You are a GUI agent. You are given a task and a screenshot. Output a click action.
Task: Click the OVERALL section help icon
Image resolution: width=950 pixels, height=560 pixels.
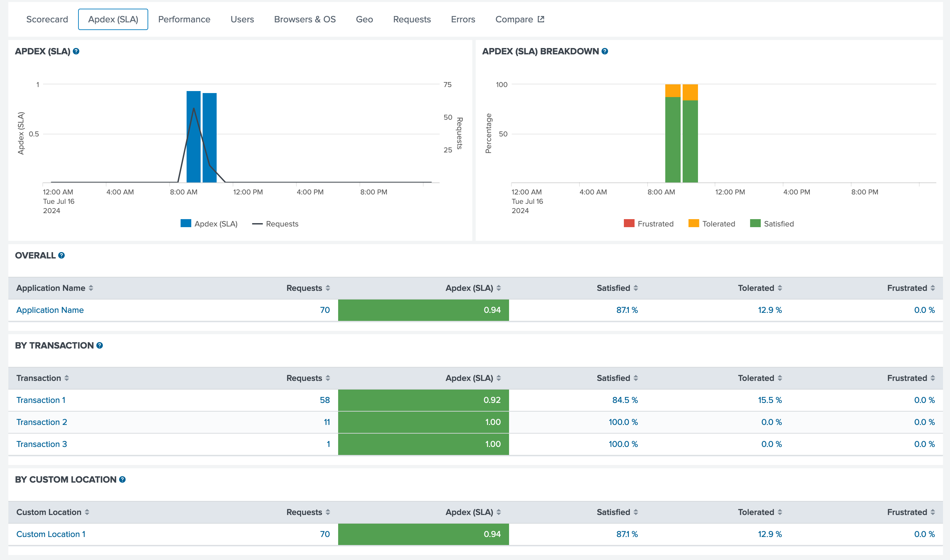click(61, 255)
